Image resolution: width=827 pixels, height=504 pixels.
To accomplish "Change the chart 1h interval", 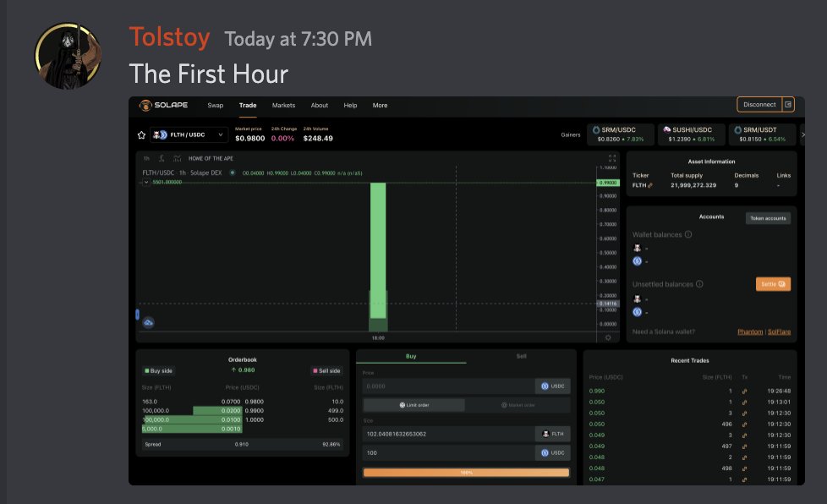I will pyautogui.click(x=146, y=158).
